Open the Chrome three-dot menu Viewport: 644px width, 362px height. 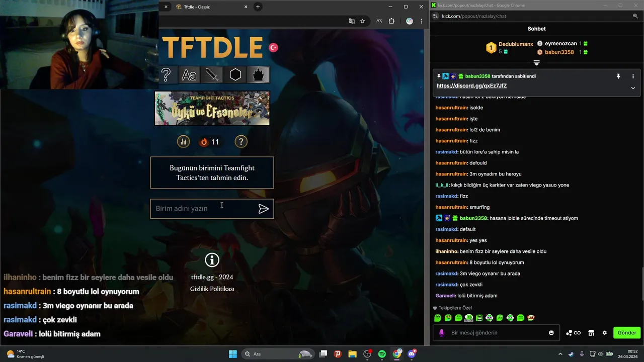pos(421,21)
